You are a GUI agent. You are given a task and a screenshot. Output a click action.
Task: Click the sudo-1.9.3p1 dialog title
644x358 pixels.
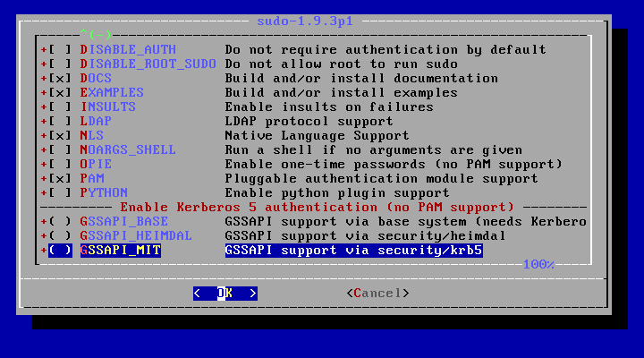305,21
